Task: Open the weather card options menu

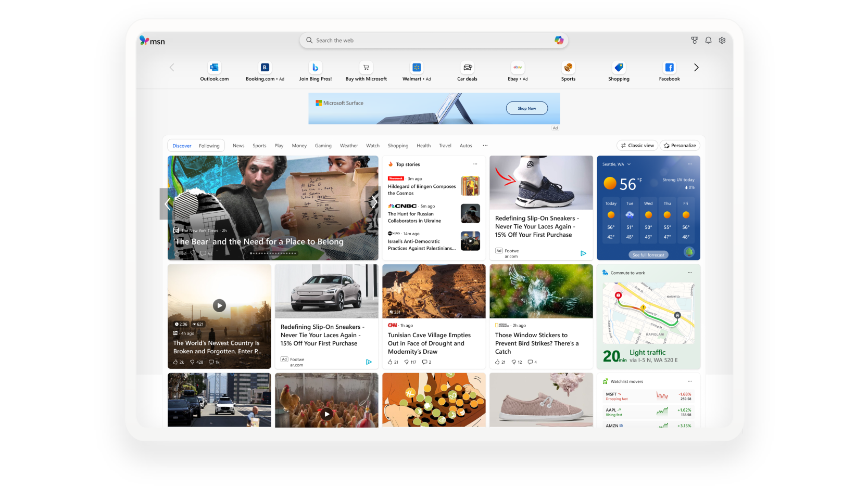Action: (x=690, y=164)
